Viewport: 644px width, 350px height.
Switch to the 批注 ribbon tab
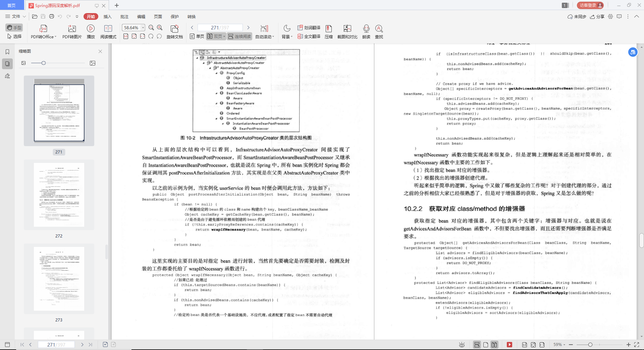[124, 16]
